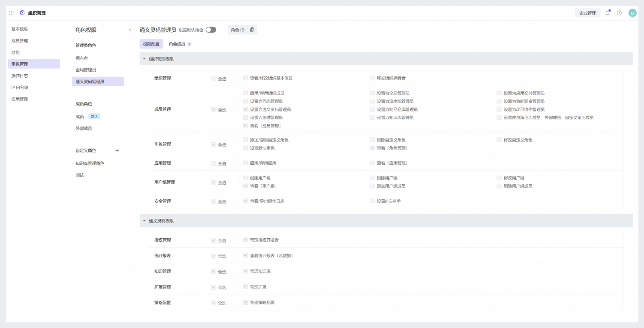Collapse the role permissions panel arrow

click(130, 30)
